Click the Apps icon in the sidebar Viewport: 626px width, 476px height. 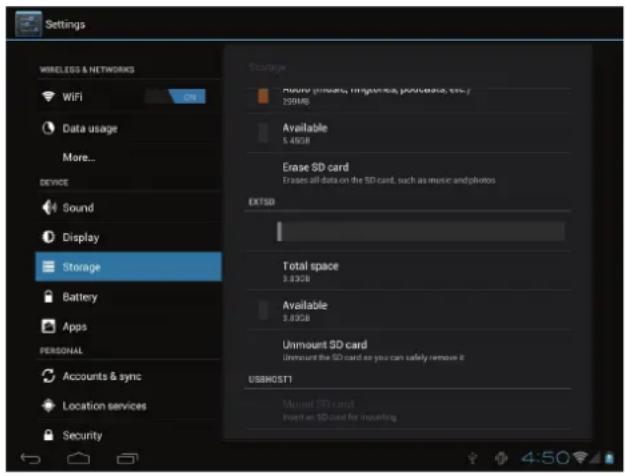pos(48,326)
